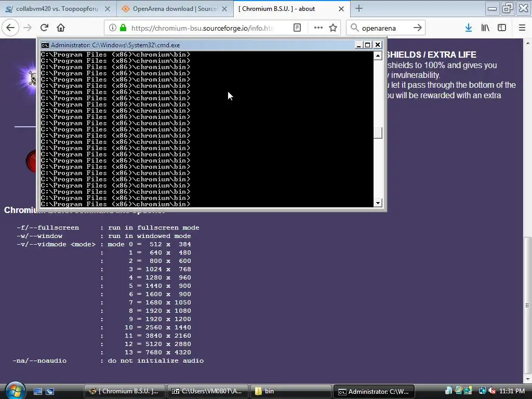Open the library bookmarks icon
The width and height of the screenshot is (532, 399).
point(485,28)
